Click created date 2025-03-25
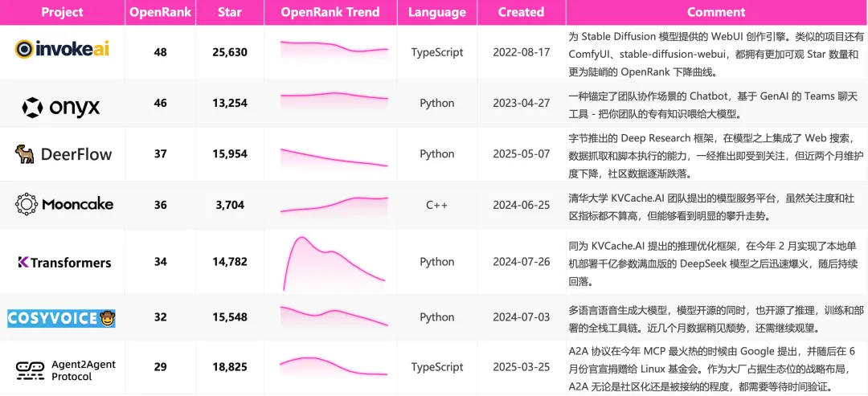 click(522, 368)
